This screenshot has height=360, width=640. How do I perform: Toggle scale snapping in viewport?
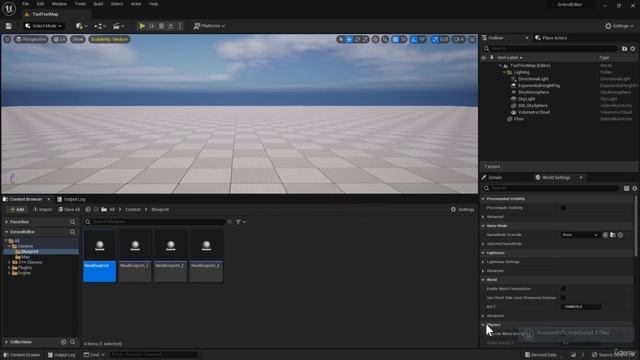[x=435, y=39]
